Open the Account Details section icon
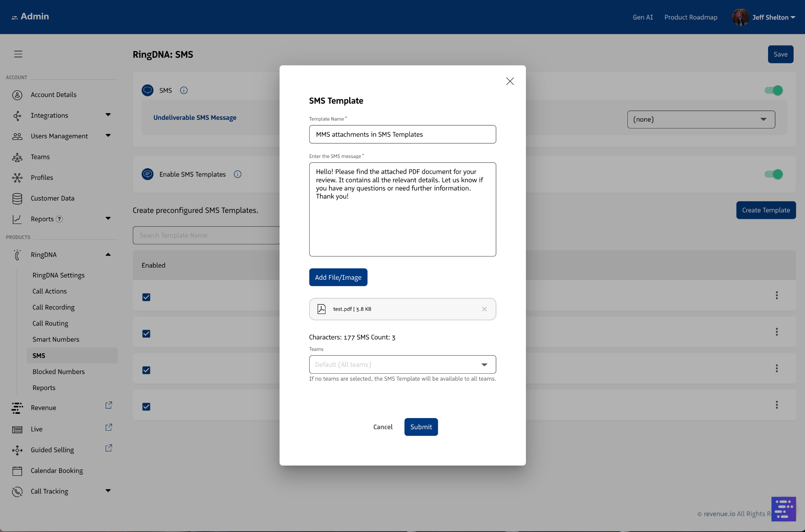 17,94
